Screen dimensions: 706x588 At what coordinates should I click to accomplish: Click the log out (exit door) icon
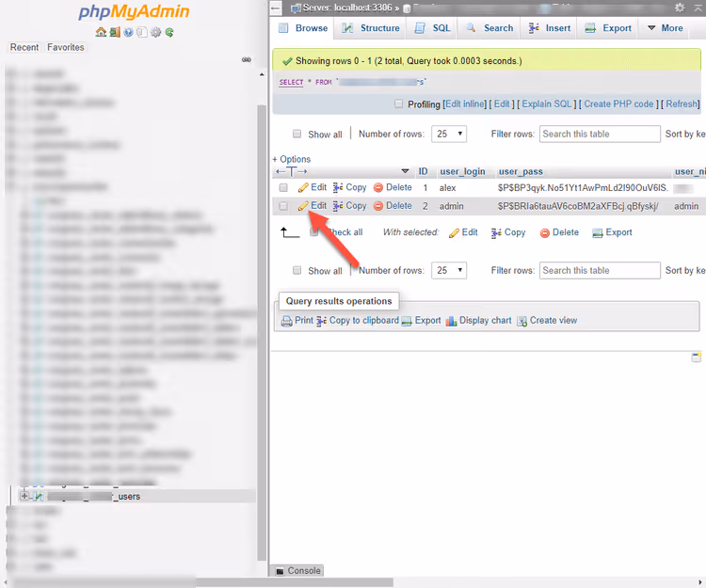coord(115,32)
